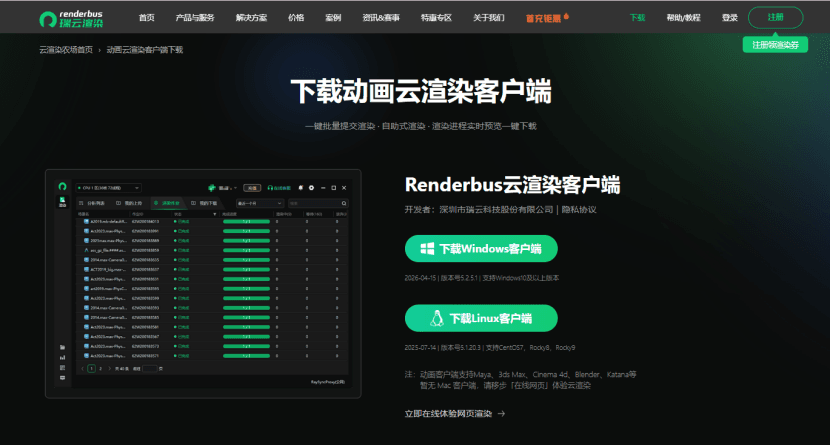Go to the 首页 navigation item
The height and width of the screenshot is (446, 830).
coord(146,18)
